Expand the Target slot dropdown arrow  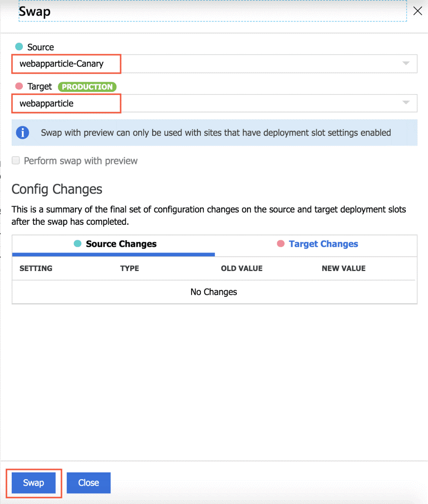[406, 103]
